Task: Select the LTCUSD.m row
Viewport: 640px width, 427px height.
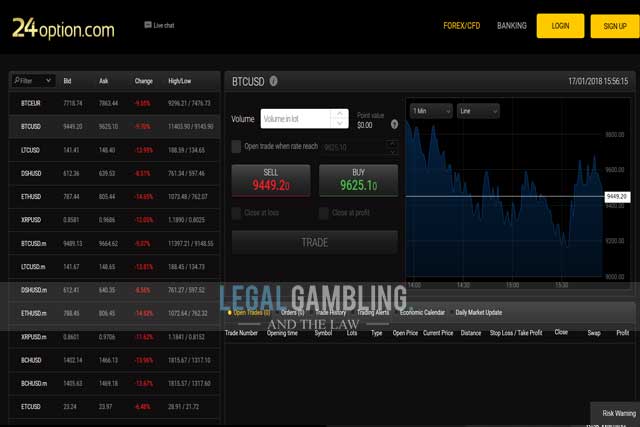Action: (x=114, y=267)
